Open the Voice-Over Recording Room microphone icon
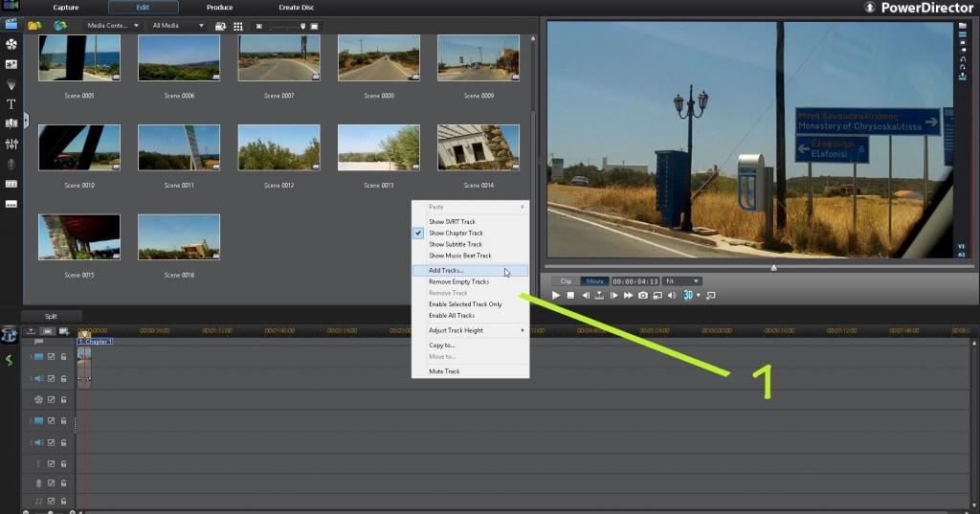 (11, 164)
